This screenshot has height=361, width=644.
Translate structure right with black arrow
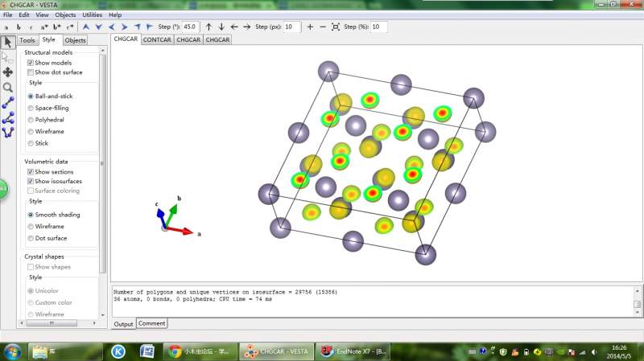[x=247, y=27]
